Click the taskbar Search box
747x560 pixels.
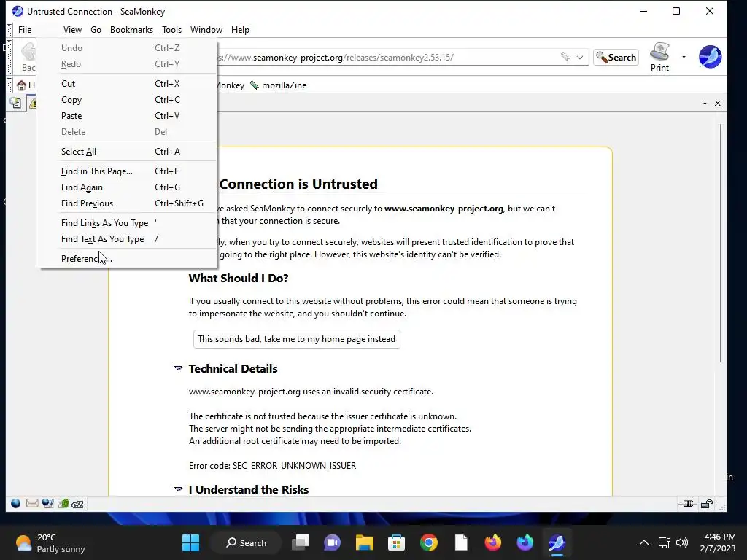[247, 542]
